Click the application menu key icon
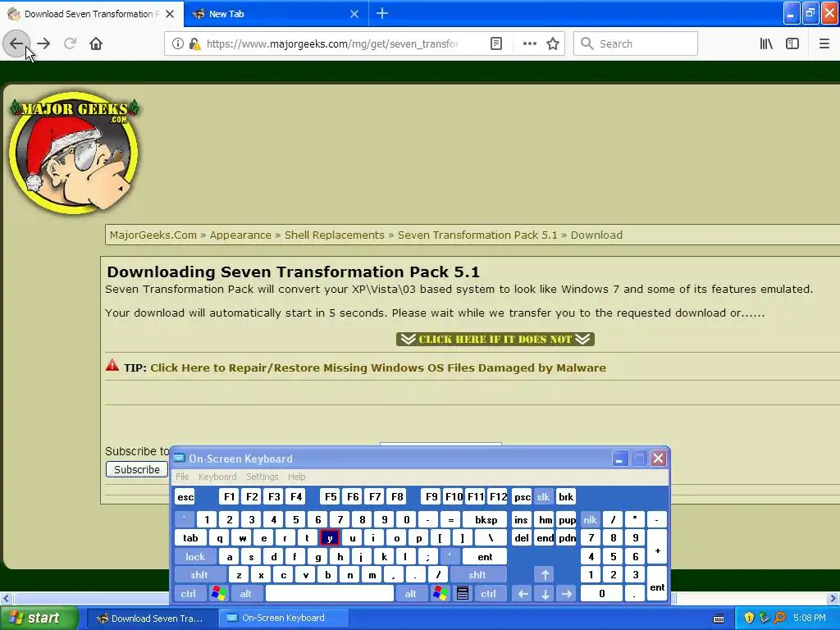The height and width of the screenshot is (630, 840). pos(463,594)
